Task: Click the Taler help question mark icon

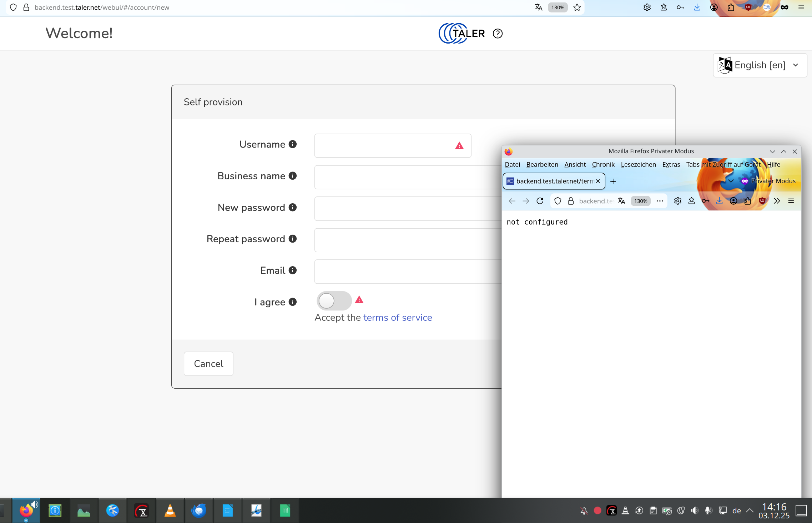Action: (x=498, y=34)
